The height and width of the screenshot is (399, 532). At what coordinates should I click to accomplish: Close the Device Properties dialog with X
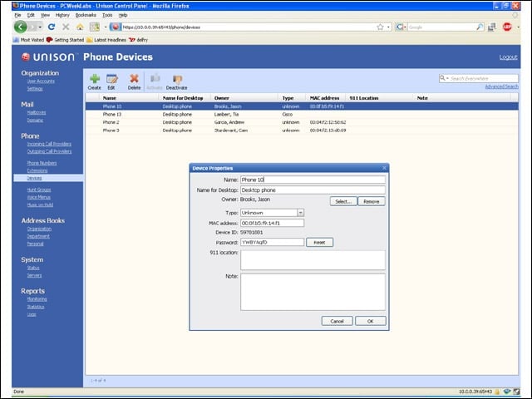click(384, 168)
